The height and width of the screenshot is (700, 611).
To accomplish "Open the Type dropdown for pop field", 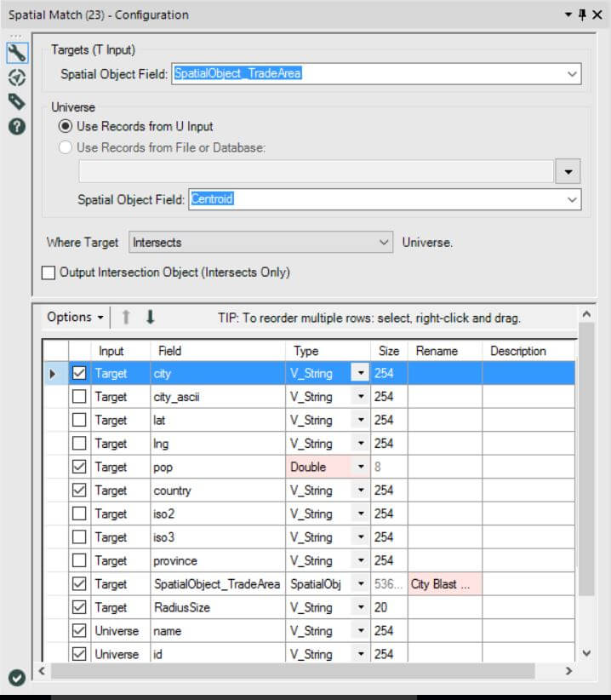I will click(360, 467).
